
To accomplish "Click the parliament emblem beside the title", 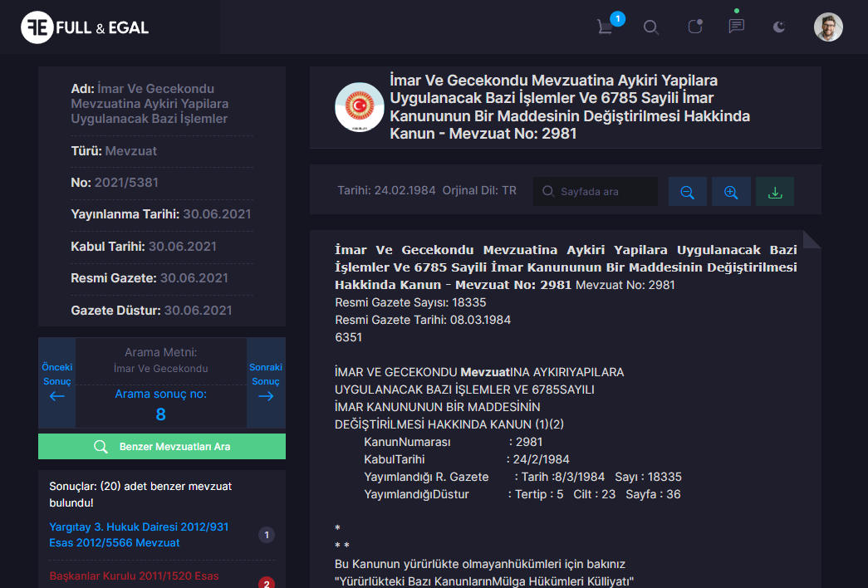I will (x=359, y=107).
